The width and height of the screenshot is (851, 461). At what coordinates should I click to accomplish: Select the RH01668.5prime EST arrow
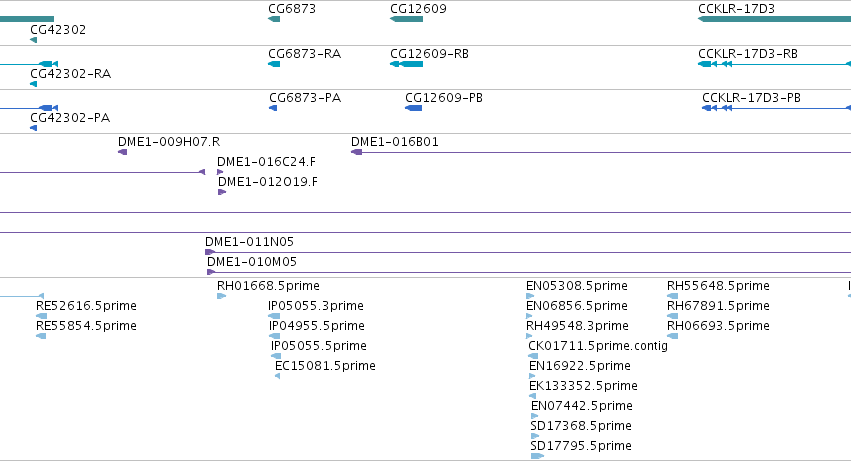point(221,296)
